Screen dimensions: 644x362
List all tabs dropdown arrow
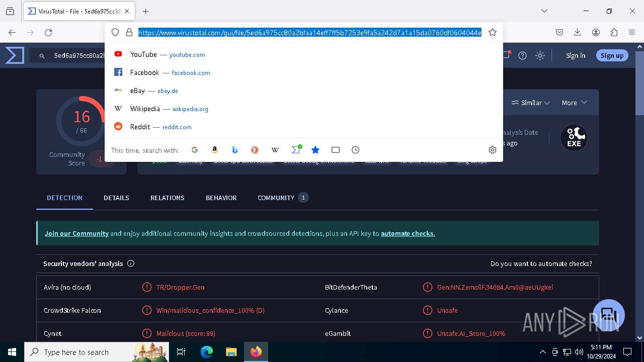coord(544,11)
